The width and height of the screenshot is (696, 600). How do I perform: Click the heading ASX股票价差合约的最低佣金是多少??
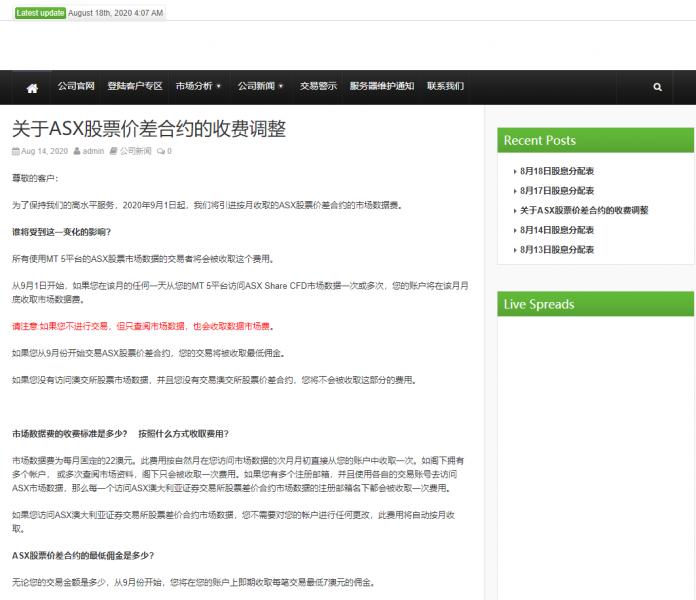coord(83,556)
